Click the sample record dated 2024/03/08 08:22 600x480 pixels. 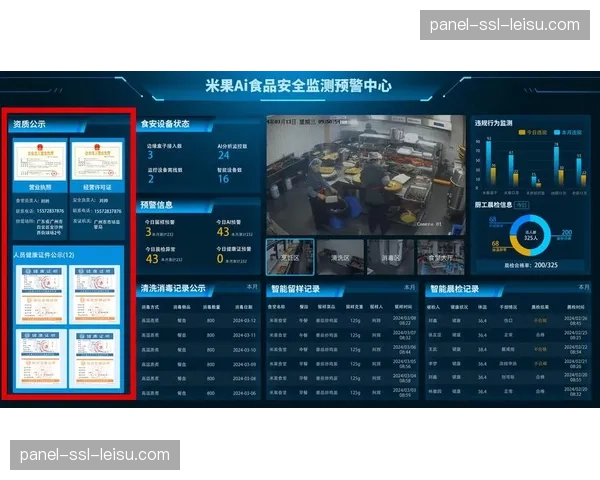click(x=342, y=320)
